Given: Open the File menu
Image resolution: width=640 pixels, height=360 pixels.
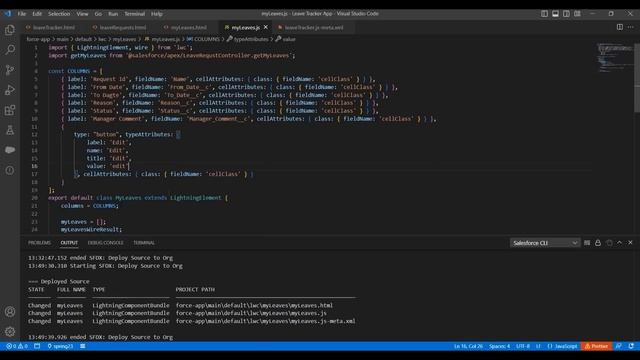Looking at the screenshot, I should click(x=22, y=13).
